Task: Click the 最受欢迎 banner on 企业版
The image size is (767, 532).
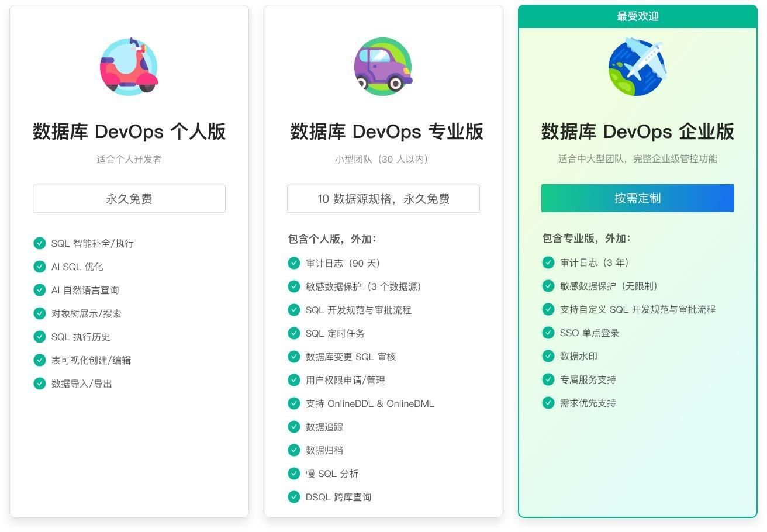Action: click(637, 16)
